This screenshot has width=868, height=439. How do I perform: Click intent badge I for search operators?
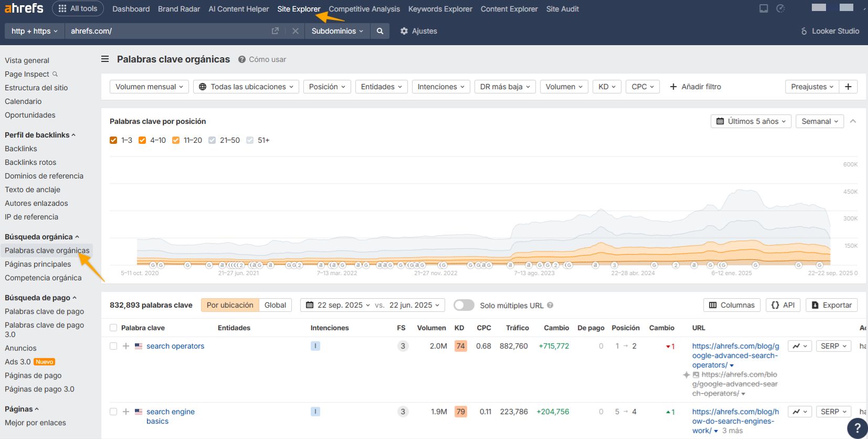[x=315, y=346]
